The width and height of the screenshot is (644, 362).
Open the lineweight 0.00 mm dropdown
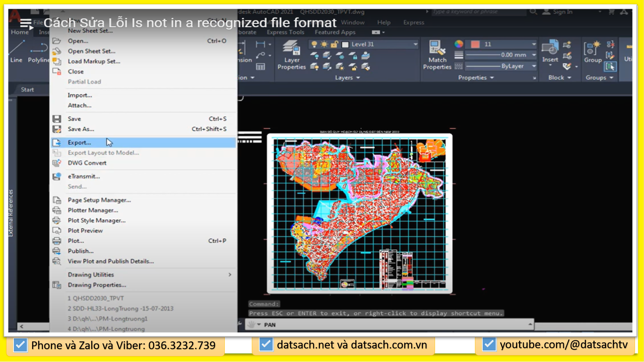click(x=534, y=55)
